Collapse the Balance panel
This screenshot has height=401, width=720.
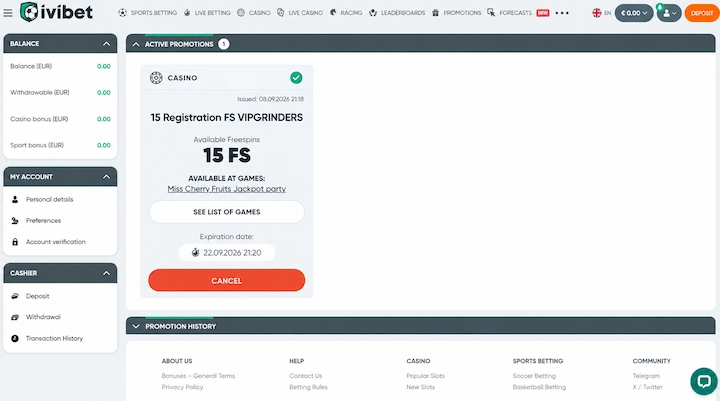tap(107, 44)
